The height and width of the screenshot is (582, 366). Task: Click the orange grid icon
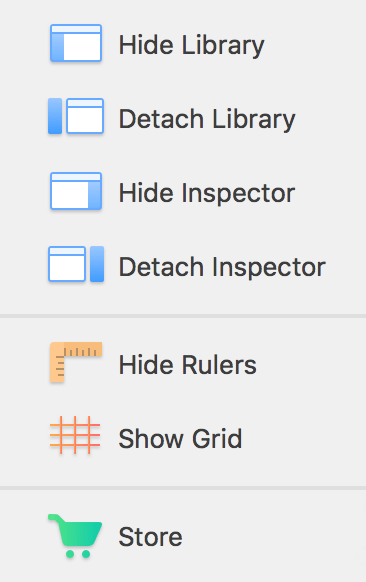click(x=75, y=435)
